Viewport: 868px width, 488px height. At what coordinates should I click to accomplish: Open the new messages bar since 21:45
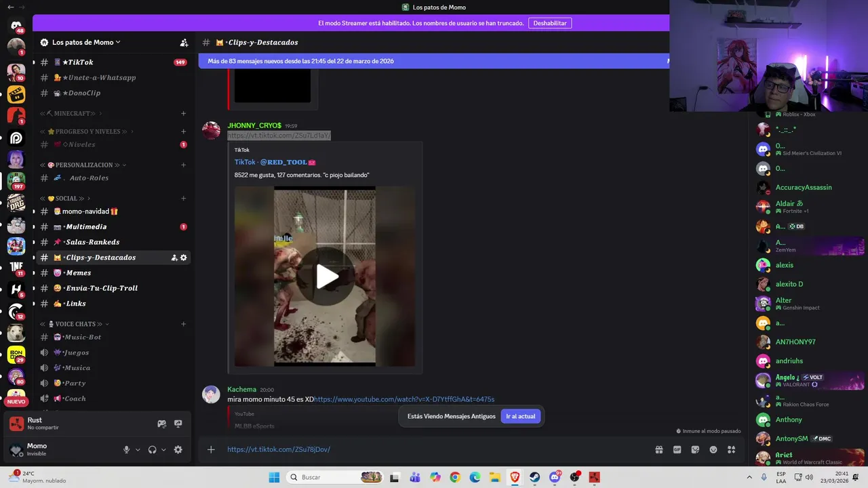[434, 61]
